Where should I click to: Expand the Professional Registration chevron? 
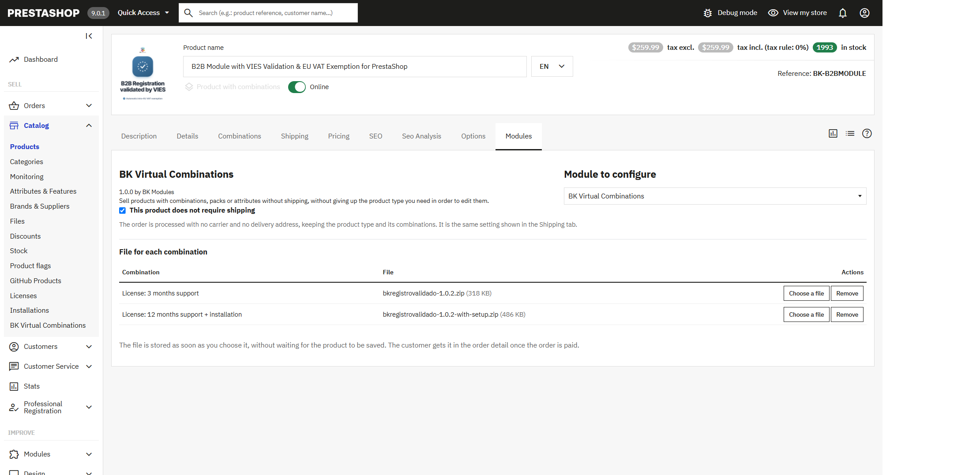click(x=89, y=407)
